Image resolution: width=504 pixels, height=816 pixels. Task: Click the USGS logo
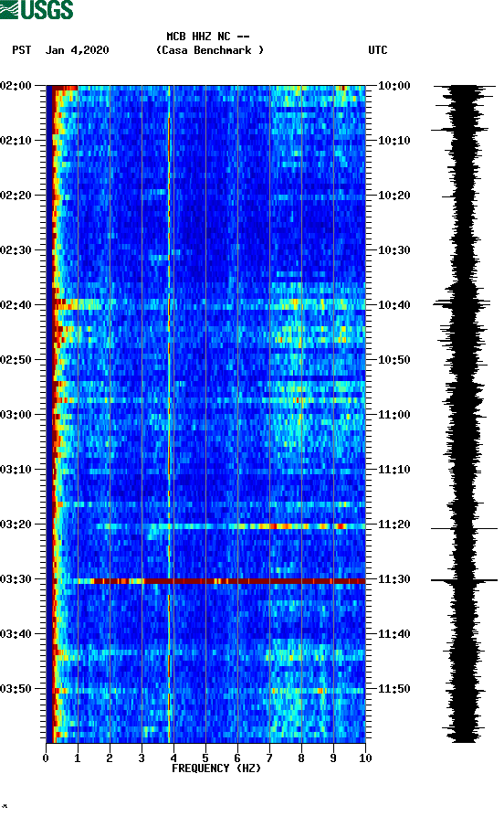(37, 9)
